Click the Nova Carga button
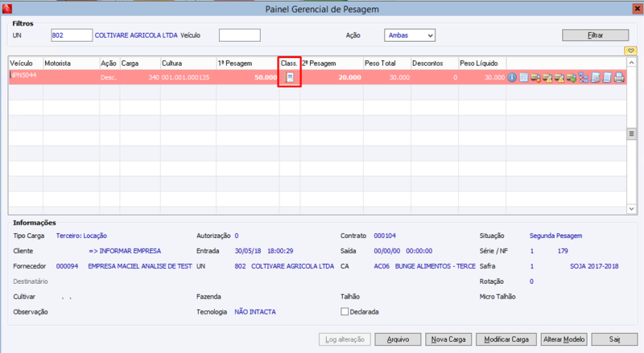Viewport: 644px width, 353px height. 448,339
